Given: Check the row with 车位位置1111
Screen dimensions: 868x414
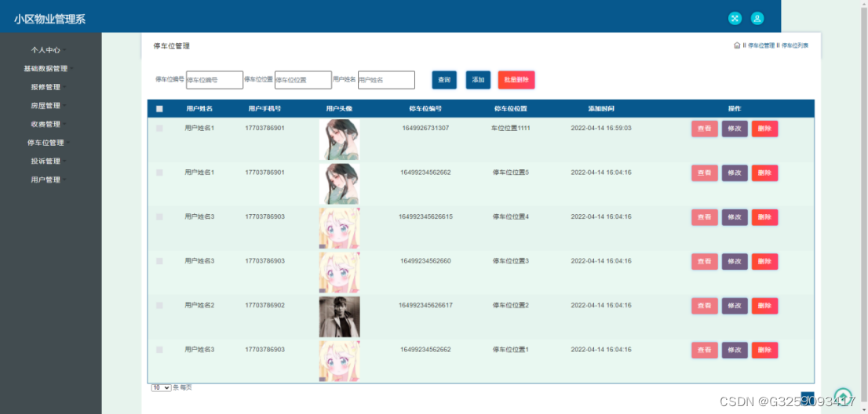Looking at the screenshot, I should point(159,129).
